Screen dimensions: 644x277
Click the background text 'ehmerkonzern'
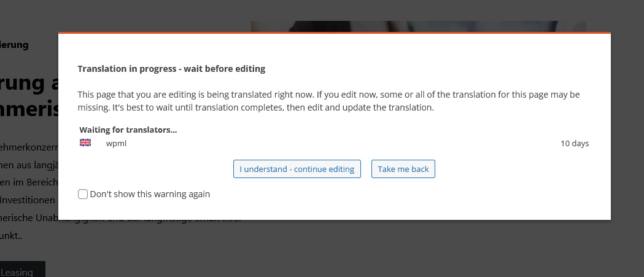coord(29,147)
